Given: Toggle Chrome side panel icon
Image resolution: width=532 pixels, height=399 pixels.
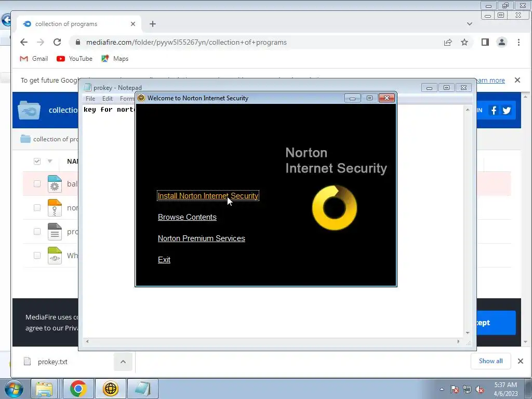Looking at the screenshot, I should (x=485, y=42).
